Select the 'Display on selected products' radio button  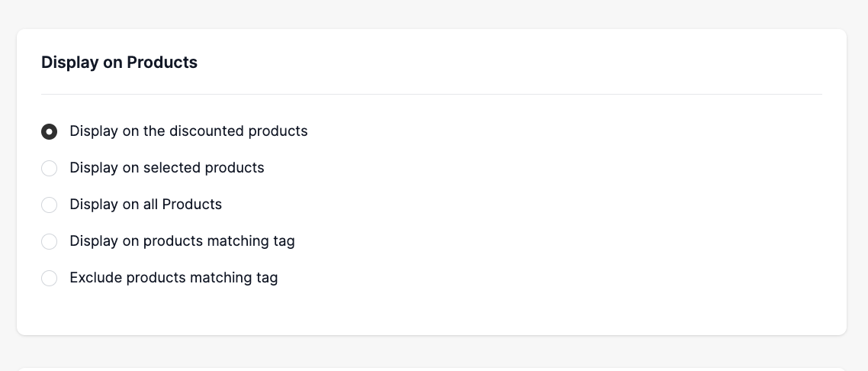[49, 168]
